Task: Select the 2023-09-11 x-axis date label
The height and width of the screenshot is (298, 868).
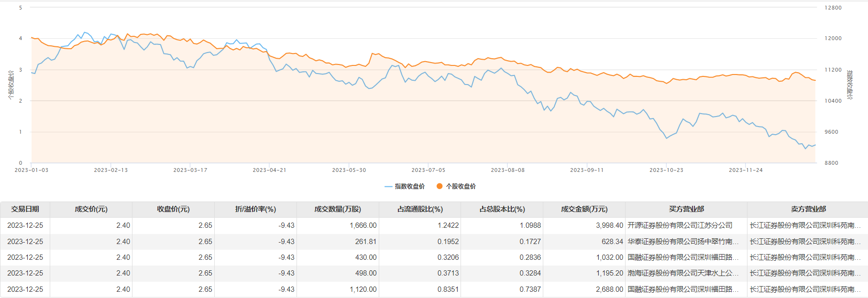Action: (x=587, y=170)
